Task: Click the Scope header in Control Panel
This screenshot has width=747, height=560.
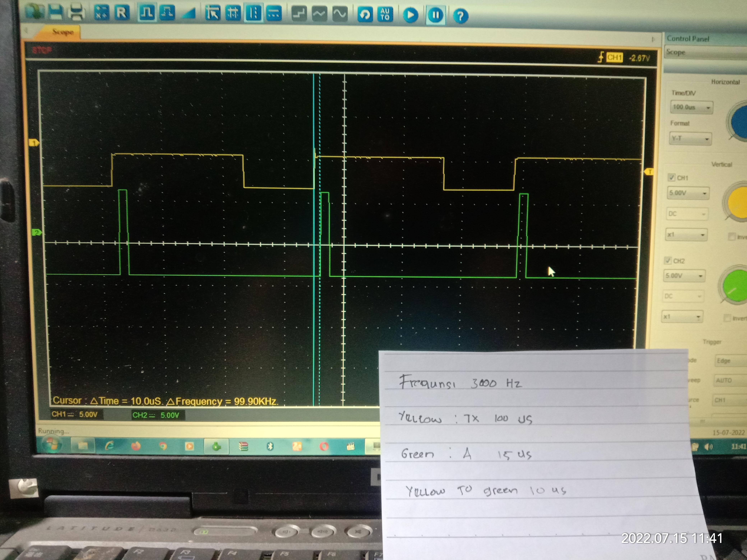Action: pyautogui.click(x=676, y=52)
